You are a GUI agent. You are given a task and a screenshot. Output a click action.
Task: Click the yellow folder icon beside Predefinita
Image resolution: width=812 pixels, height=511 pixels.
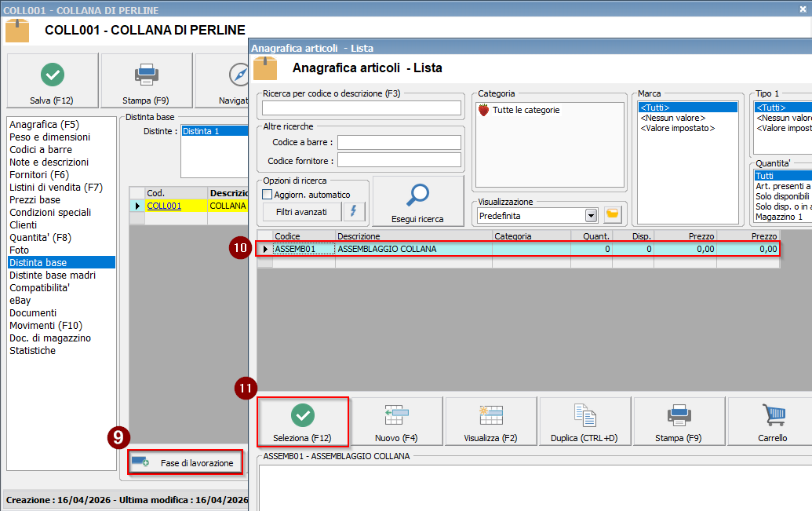tap(613, 215)
